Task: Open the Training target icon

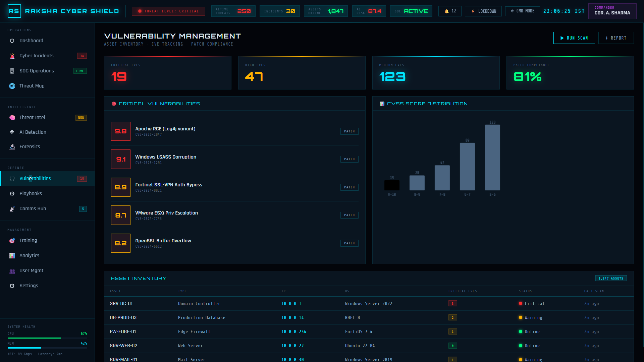Action: tap(12, 241)
